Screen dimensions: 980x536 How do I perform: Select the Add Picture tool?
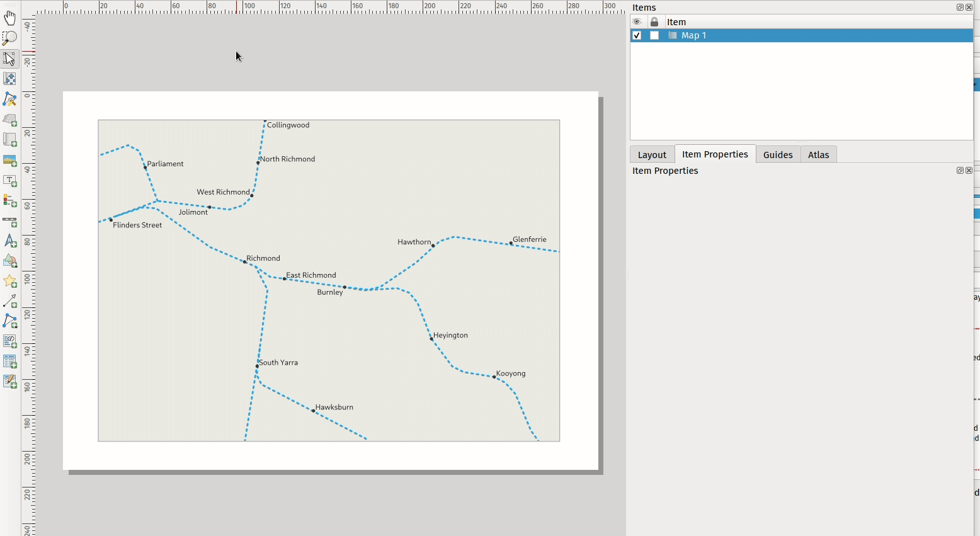pos(9,161)
